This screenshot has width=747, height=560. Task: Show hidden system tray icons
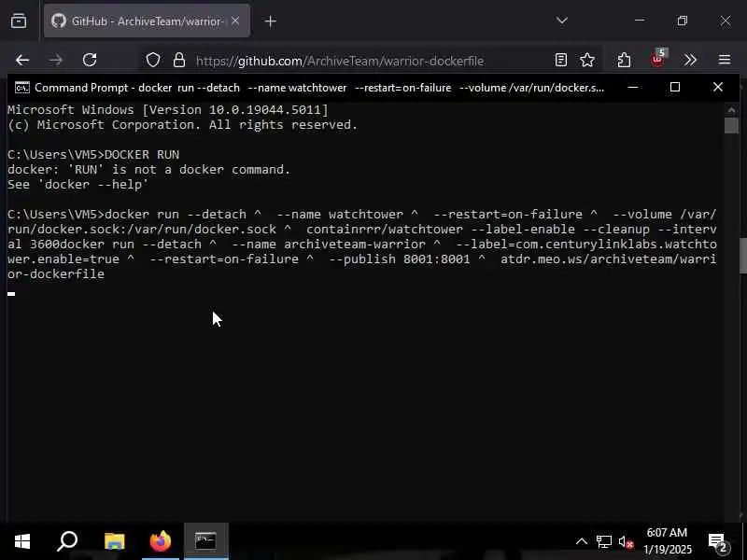click(582, 541)
